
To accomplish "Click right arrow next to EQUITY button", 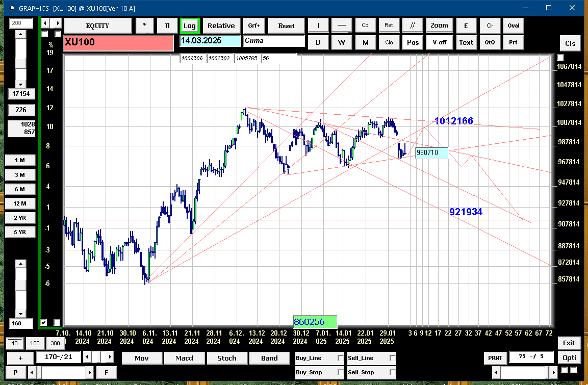I will [58, 23].
